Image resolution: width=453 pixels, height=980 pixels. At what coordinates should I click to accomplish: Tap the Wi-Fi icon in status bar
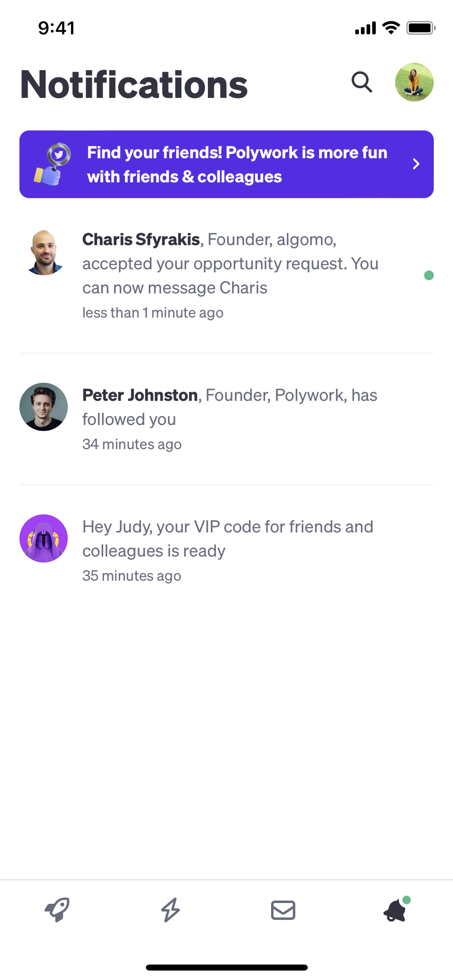click(x=390, y=28)
